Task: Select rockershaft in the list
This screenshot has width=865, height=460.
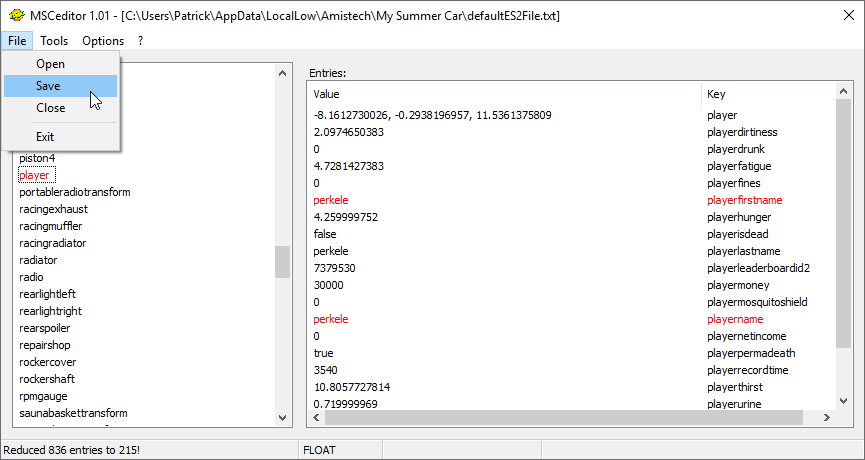Action: [47, 379]
